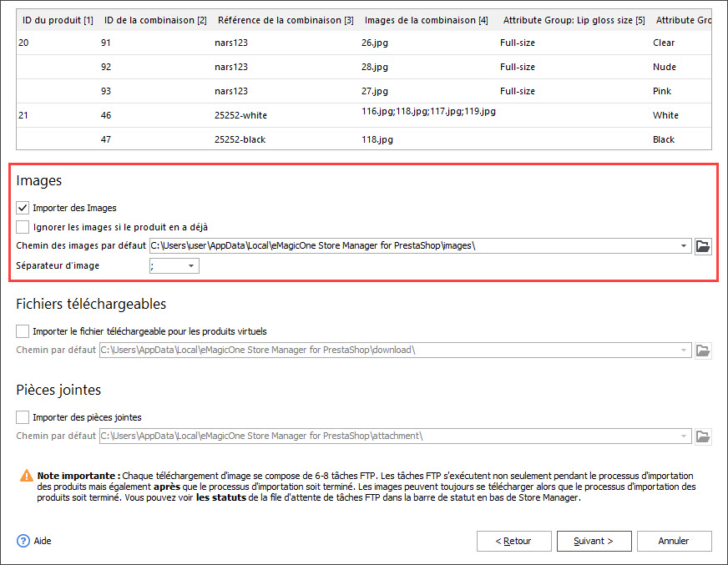The image size is (728, 565).
Task: Expand the Chemin des images dropdown arrow
Action: click(x=684, y=246)
